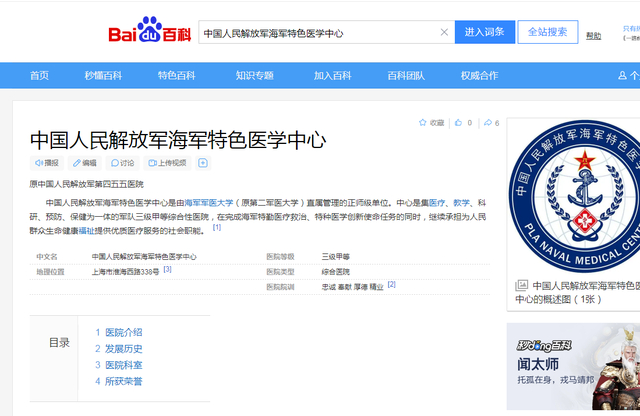Click the share arrow icon
640x416 pixels.
[x=488, y=122]
